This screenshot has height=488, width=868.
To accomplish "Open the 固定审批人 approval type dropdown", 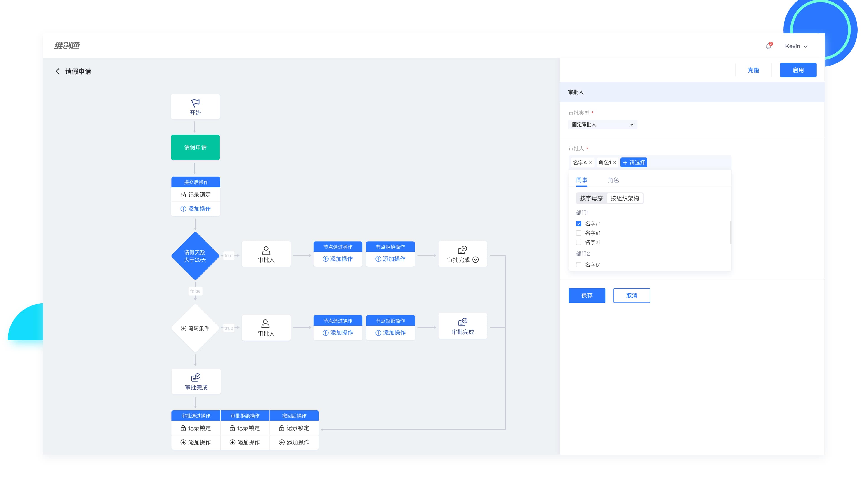I will click(603, 125).
